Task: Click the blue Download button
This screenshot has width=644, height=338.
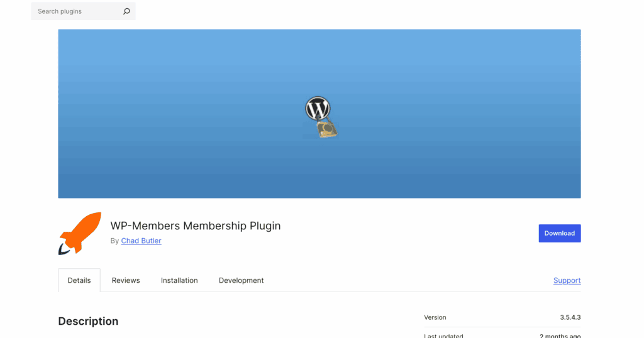Action: (x=559, y=234)
